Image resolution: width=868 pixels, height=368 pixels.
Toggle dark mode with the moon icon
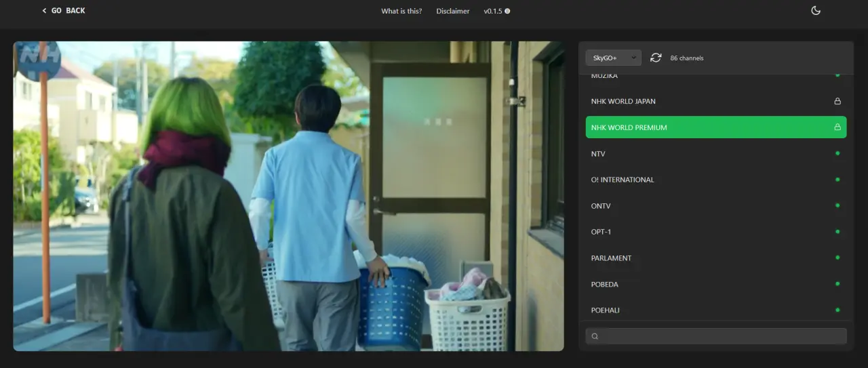click(x=816, y=11)
